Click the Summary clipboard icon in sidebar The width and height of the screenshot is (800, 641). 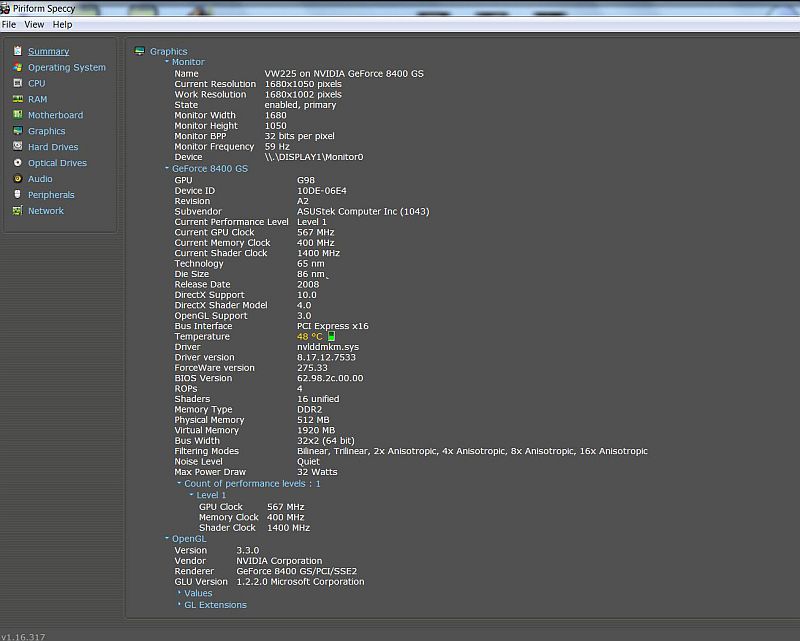(18, 51)
